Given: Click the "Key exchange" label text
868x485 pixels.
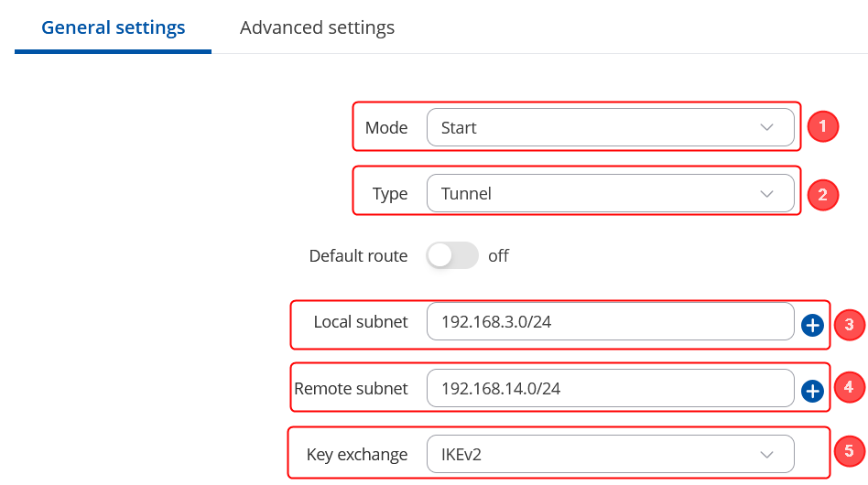Looking at the screenshot, I should click(x=357, y=454).
